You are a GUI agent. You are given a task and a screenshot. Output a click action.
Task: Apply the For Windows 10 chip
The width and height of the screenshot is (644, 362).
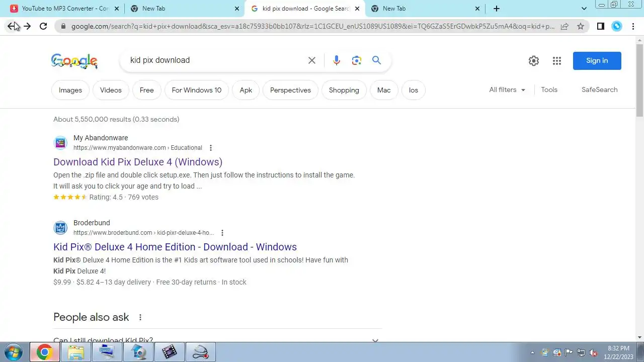197,90
